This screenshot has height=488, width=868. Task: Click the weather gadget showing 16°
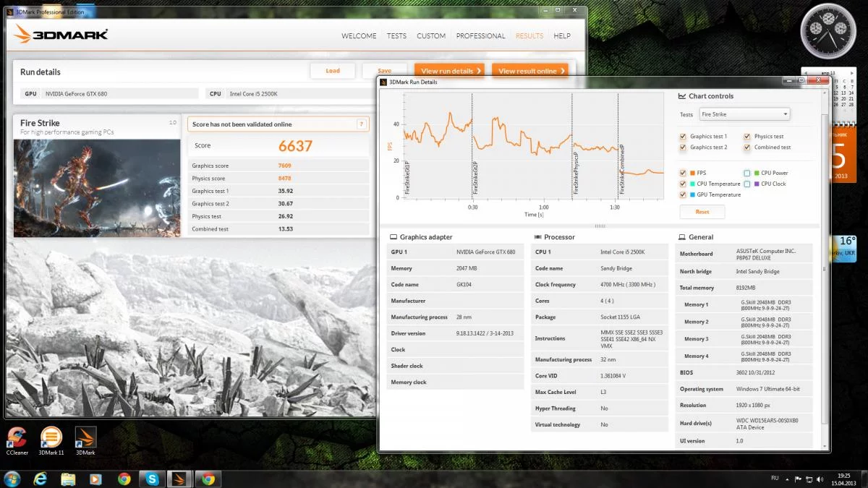click(846, 248)
